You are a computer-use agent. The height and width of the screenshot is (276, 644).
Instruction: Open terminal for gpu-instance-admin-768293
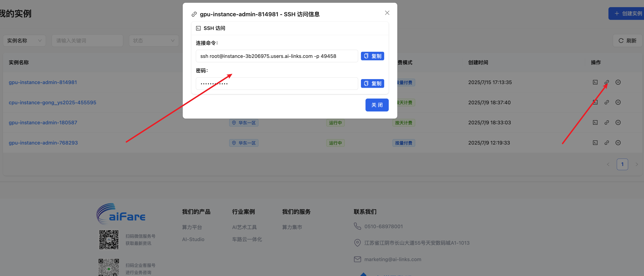point(595,143)
